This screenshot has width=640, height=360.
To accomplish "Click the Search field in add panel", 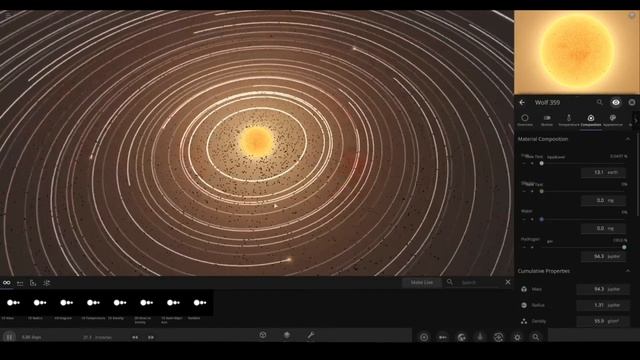I will (x=479, y=282).
